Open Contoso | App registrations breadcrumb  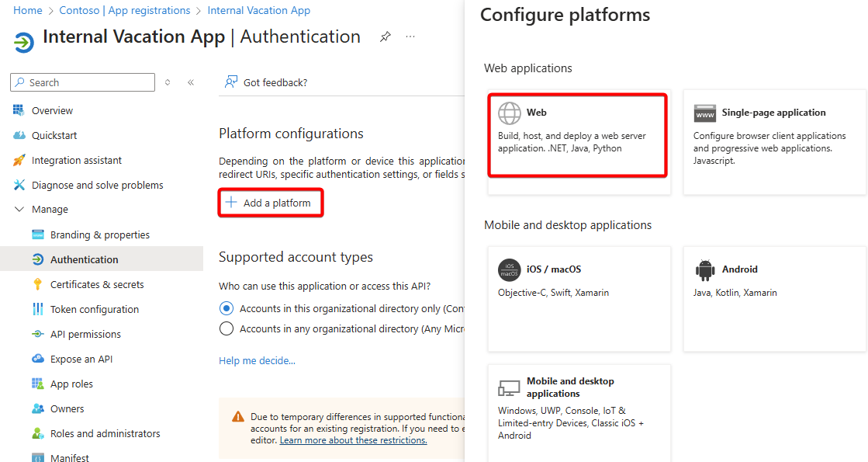(x=125, y=11)
